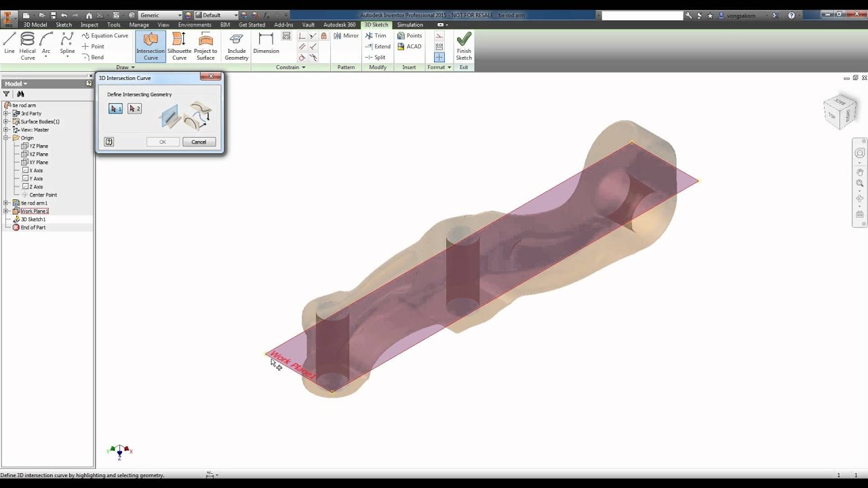Toggle selection arrow 1 in dialog

point(115,108)
